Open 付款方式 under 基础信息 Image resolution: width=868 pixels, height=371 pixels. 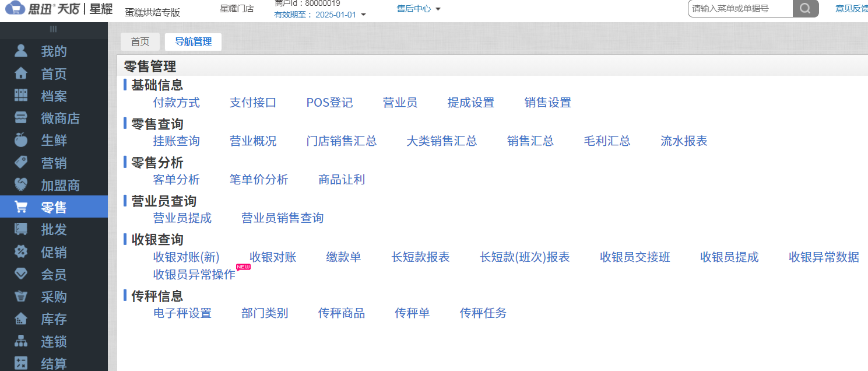(x=176, y=102)
